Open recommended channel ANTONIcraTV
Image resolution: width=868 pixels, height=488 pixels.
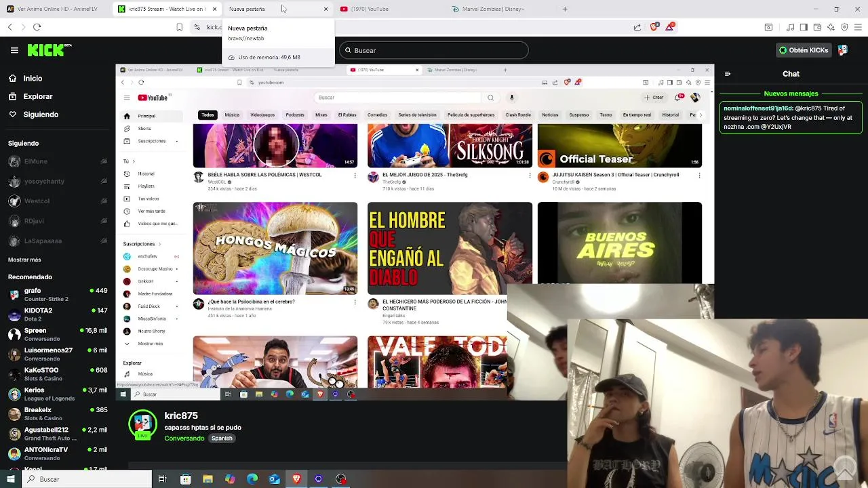(58, 453)
